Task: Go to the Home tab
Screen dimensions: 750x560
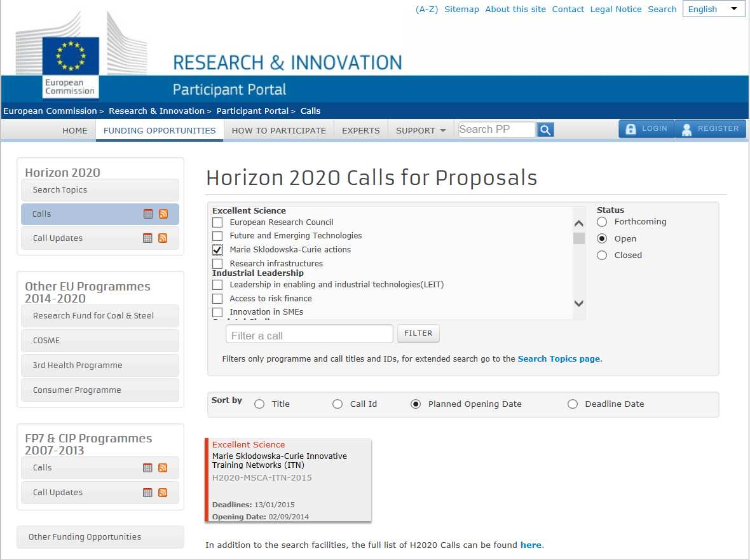Action: (75, 130)
